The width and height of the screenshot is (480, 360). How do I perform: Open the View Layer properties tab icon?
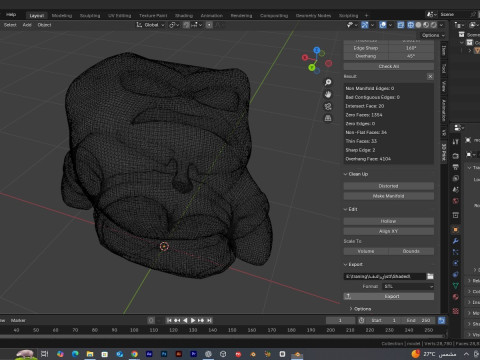coord(455,178)
